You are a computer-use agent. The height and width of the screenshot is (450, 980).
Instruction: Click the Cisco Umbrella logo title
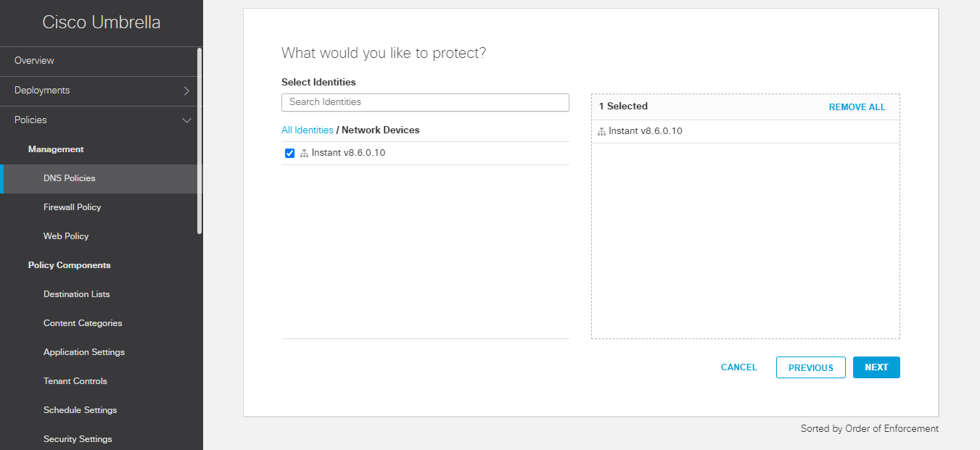click(102, 22)
